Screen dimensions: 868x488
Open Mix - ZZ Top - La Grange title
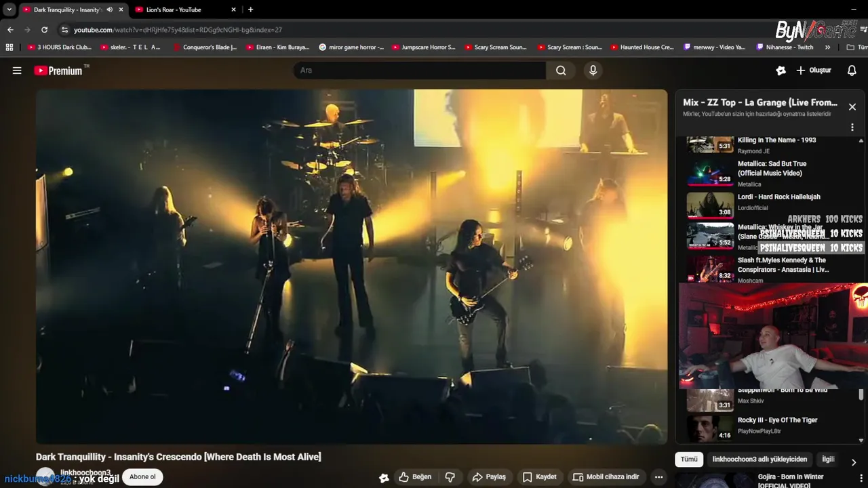(760, 102)
